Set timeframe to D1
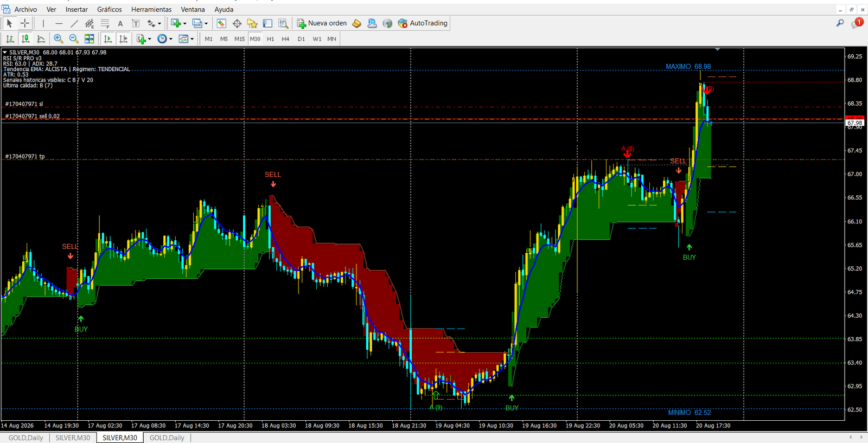Viewport: 868px width, 443px height. coord(301,39)
